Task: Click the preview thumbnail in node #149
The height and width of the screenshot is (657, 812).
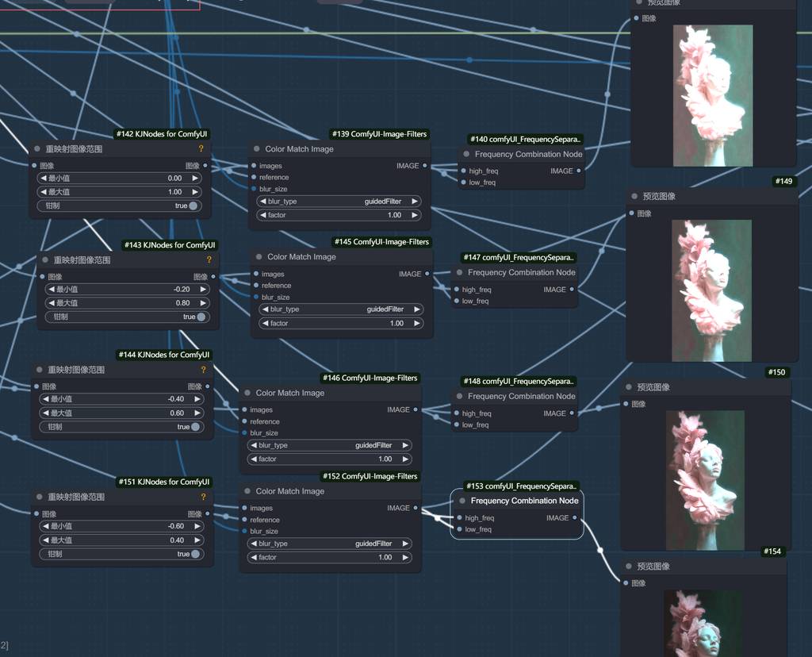Action: click(x=711, y=290)
